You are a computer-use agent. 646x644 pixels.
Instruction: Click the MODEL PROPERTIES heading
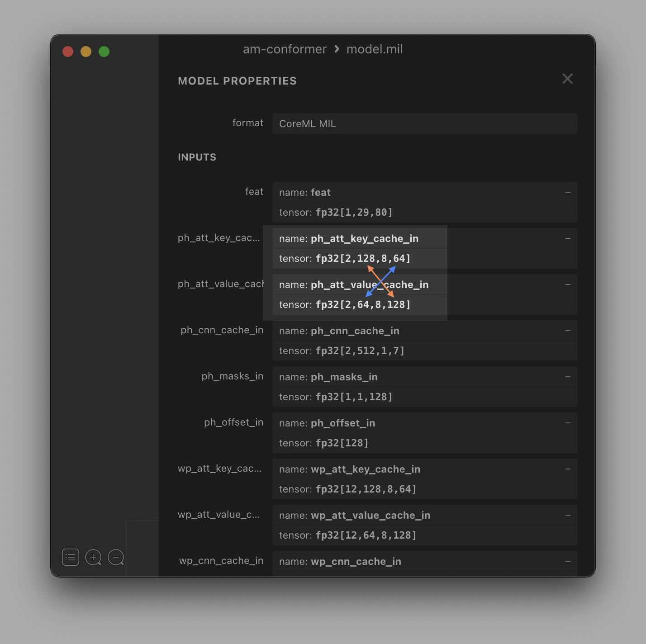237,81
